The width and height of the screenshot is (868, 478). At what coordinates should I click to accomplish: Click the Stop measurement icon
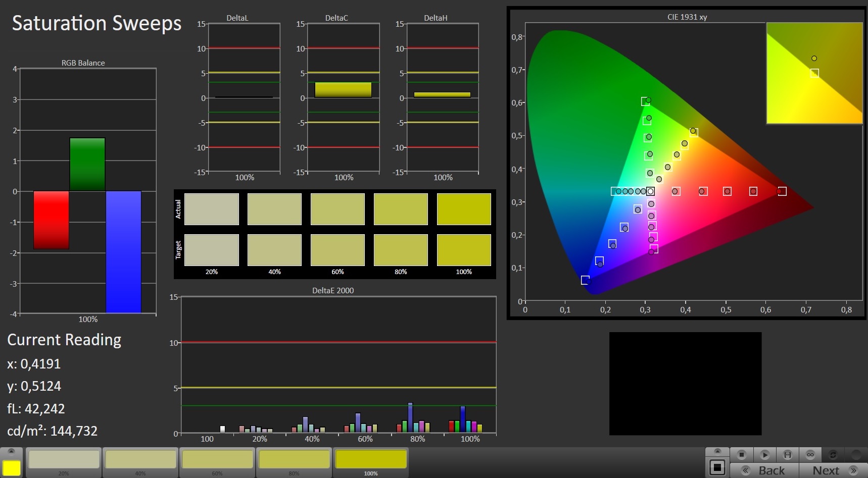[741, 455]
